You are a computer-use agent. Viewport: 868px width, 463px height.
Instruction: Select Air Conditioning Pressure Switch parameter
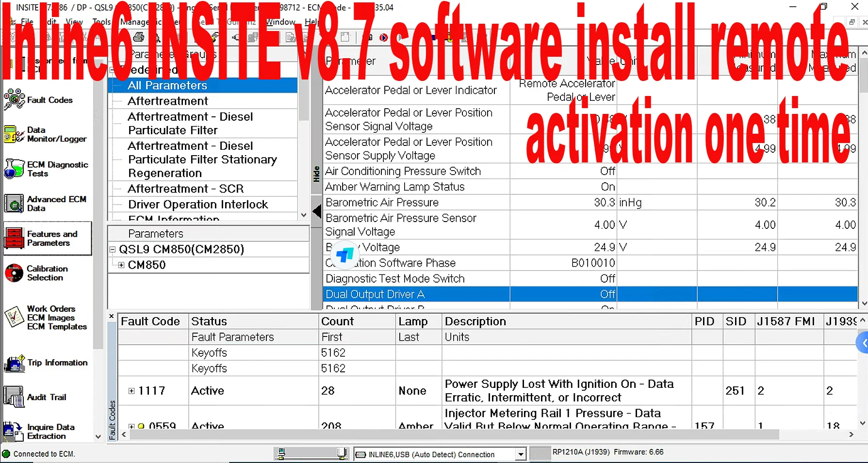tap(403, 171)
